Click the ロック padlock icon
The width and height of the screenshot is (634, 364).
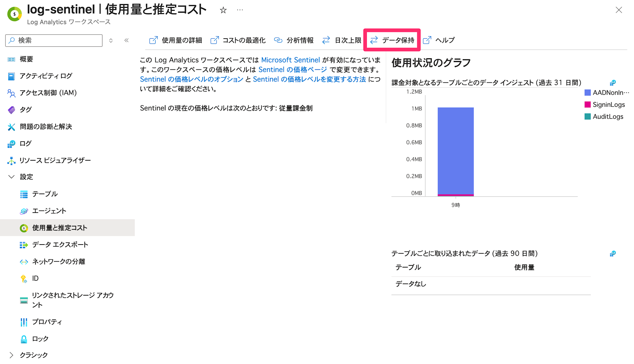[x=24, y=339]
